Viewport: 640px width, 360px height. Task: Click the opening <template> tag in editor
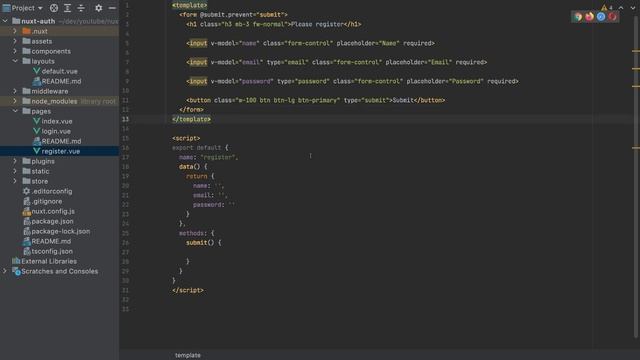coord(189,5)
